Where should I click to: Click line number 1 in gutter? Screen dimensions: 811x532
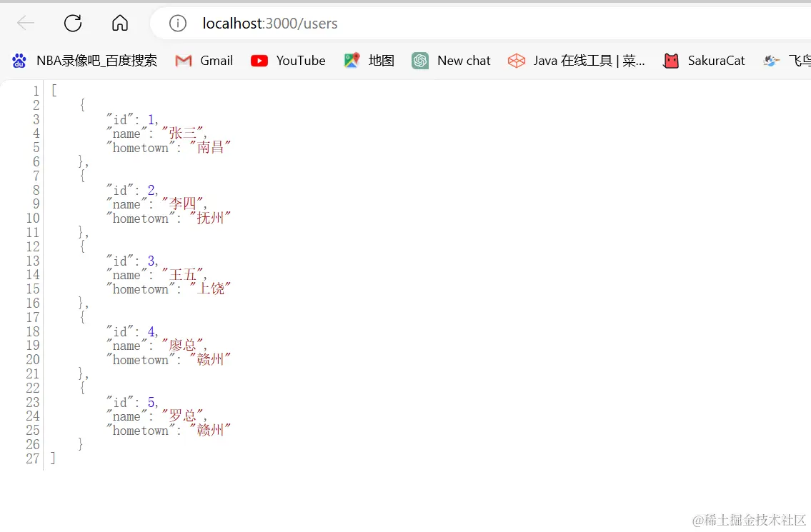36,91
